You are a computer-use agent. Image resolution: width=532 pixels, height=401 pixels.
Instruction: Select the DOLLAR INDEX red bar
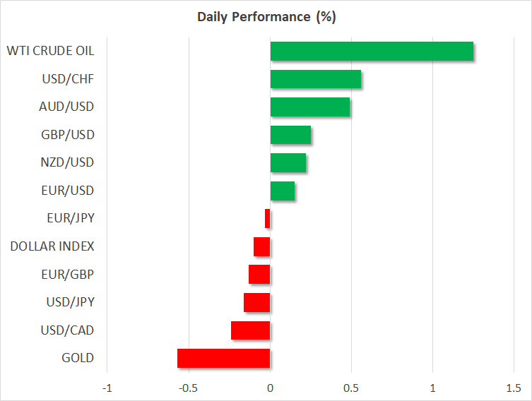pyautogui.click(x=262, y=246)
